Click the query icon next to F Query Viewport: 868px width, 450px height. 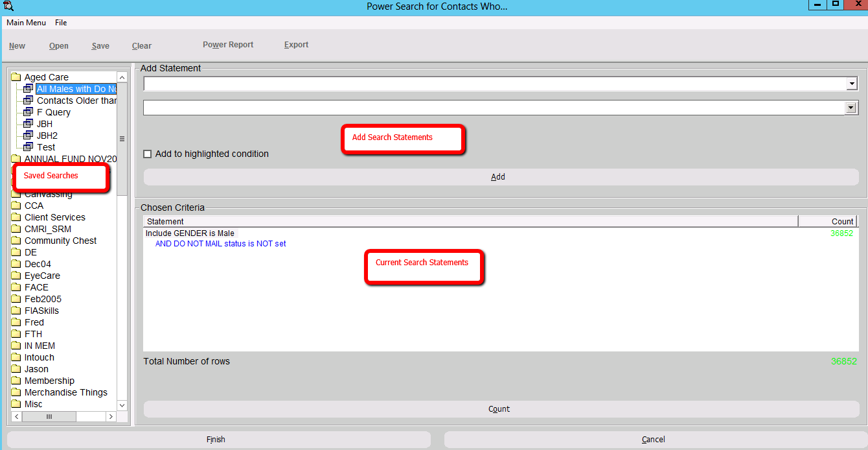[28, 112]
